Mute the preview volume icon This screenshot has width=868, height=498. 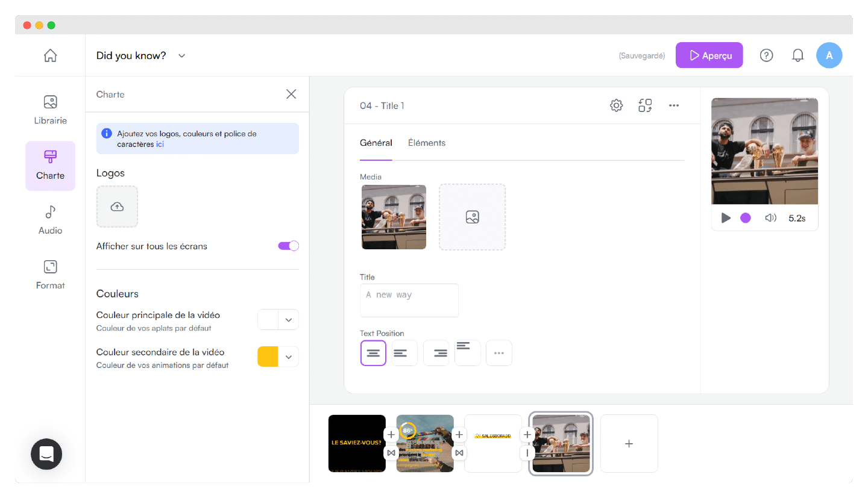click(770, 218)
